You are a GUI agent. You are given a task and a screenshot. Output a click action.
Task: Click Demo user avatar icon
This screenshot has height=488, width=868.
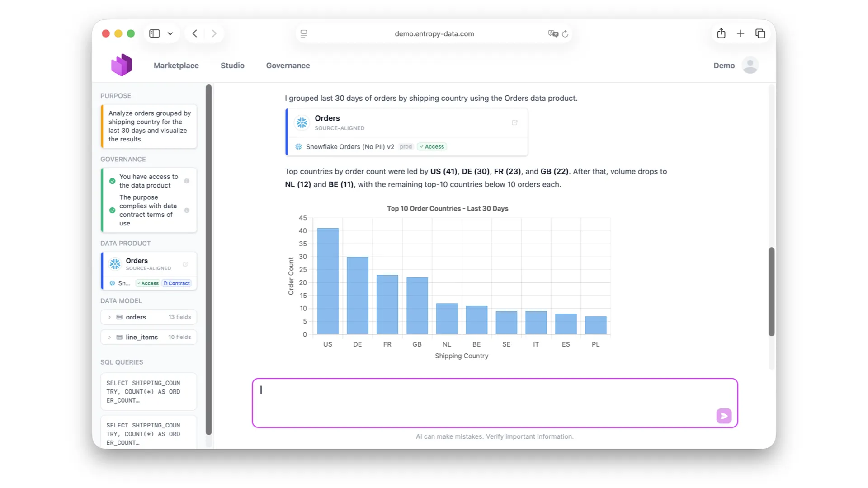(750, 65)
